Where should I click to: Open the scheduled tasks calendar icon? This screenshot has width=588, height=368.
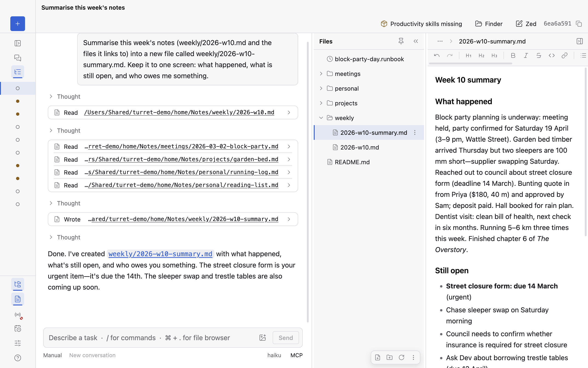tap(17, 328)
